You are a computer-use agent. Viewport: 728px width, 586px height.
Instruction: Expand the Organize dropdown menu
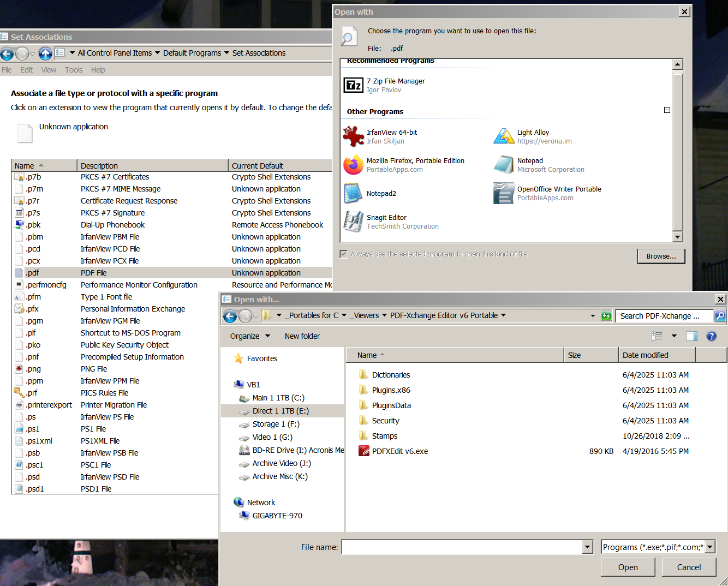click(250, 336)
